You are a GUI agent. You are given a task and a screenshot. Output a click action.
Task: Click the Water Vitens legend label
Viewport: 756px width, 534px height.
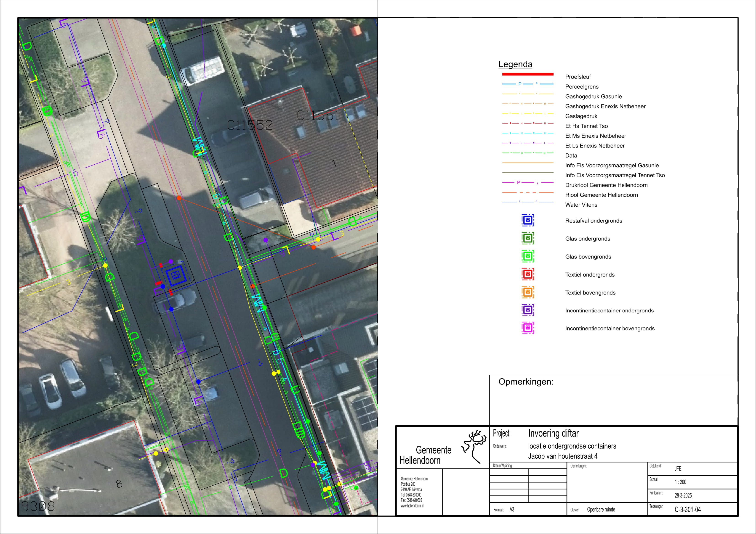[x=581, y=205]
